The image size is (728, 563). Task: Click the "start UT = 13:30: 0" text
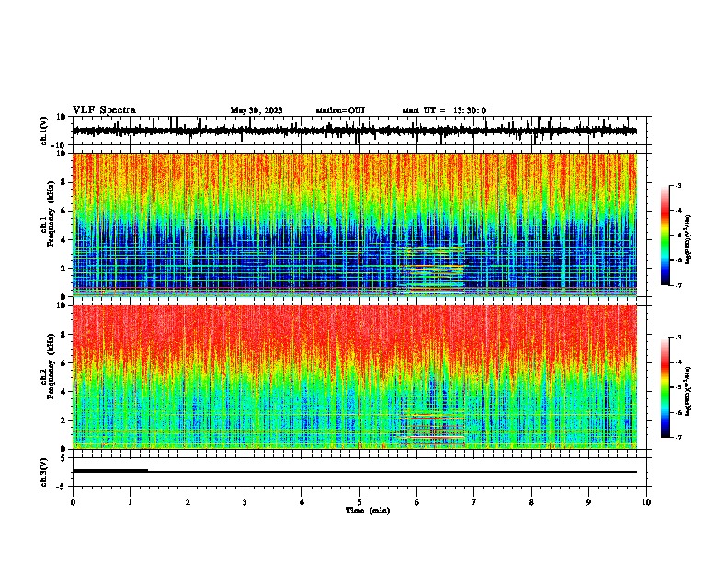[444, 110]
